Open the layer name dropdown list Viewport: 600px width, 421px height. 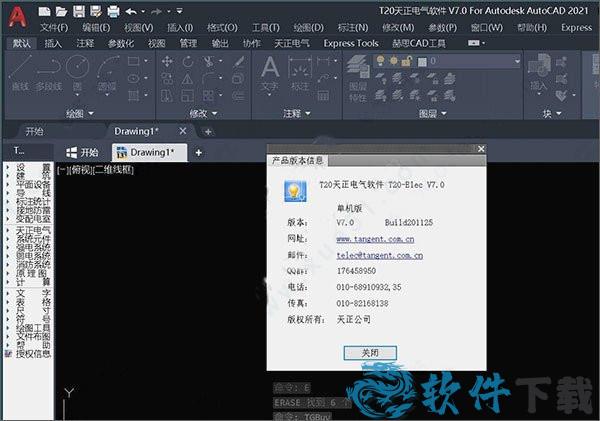(x=517, y=61)
